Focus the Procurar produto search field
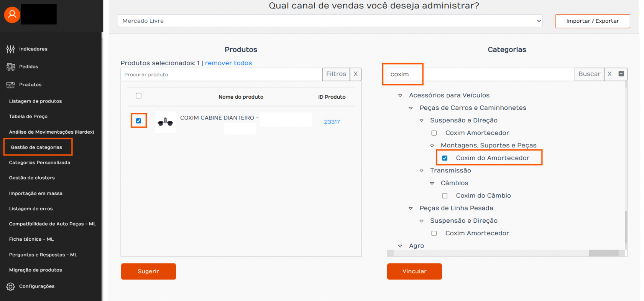This screenshot has height=301, width=644. click(222, 74)
